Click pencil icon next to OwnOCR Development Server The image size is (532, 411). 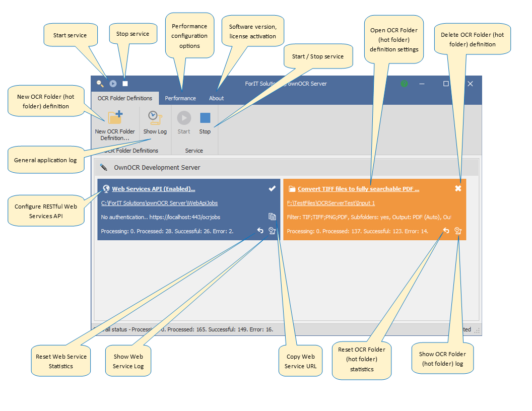pyautogui.click(x=103, y=167)
